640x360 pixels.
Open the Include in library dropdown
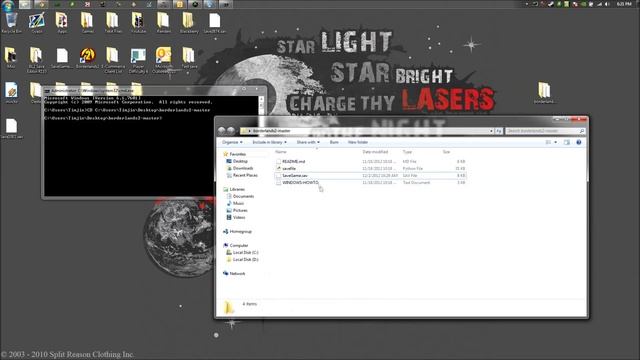(x=269, y=142)
